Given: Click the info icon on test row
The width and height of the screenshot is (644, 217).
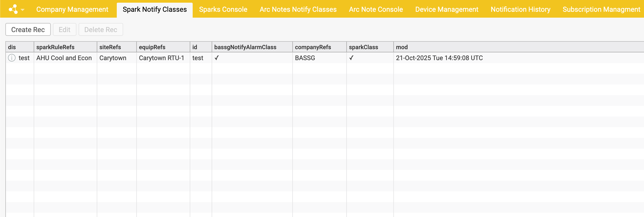Looking at the screenshot, I should [x=12, y=58].
